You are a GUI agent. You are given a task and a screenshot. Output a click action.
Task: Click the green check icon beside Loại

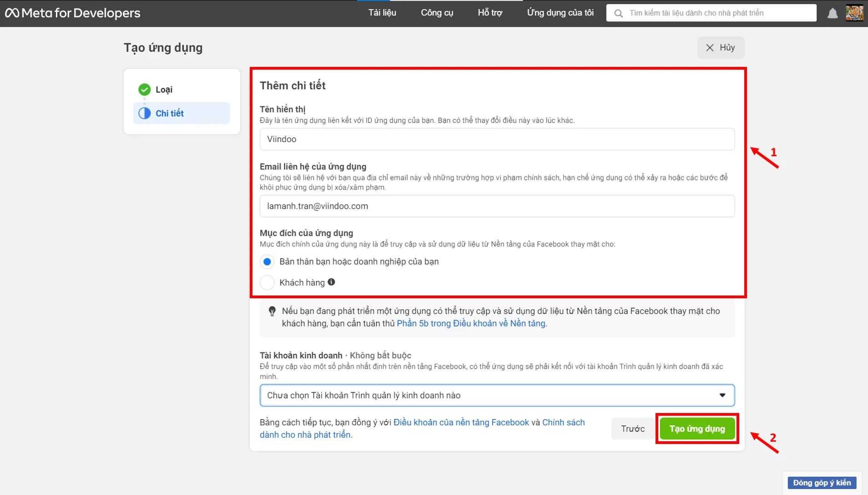point(145,89)
